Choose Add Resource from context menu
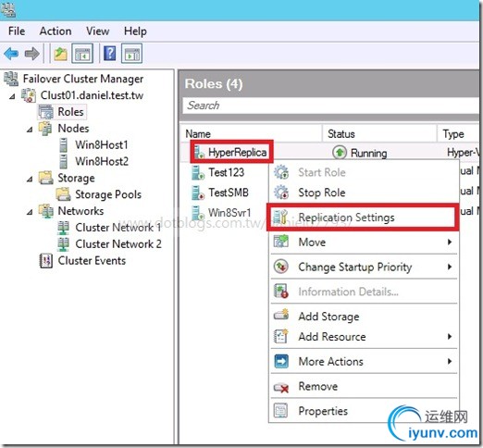Screen dimensions: 483x448 coord(364,337)
